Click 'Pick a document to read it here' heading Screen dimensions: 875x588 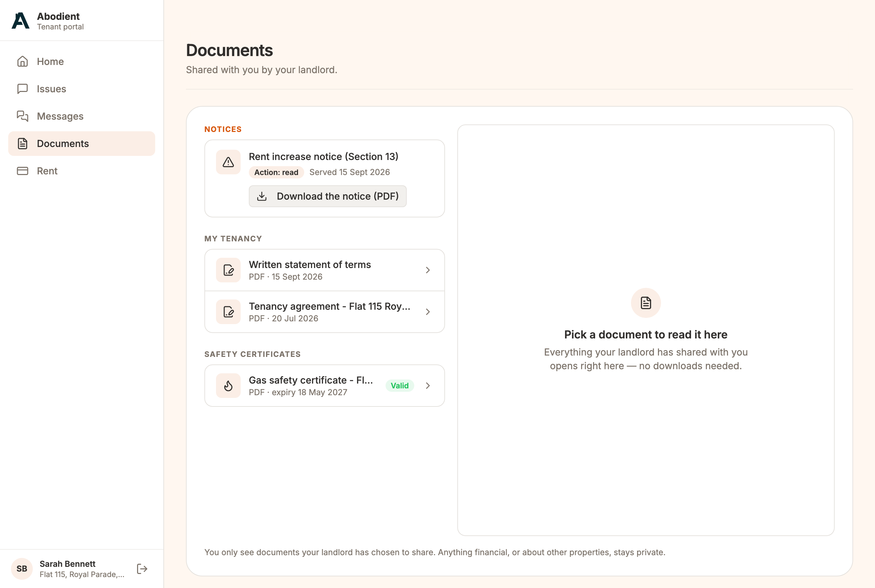pos(646,334)
